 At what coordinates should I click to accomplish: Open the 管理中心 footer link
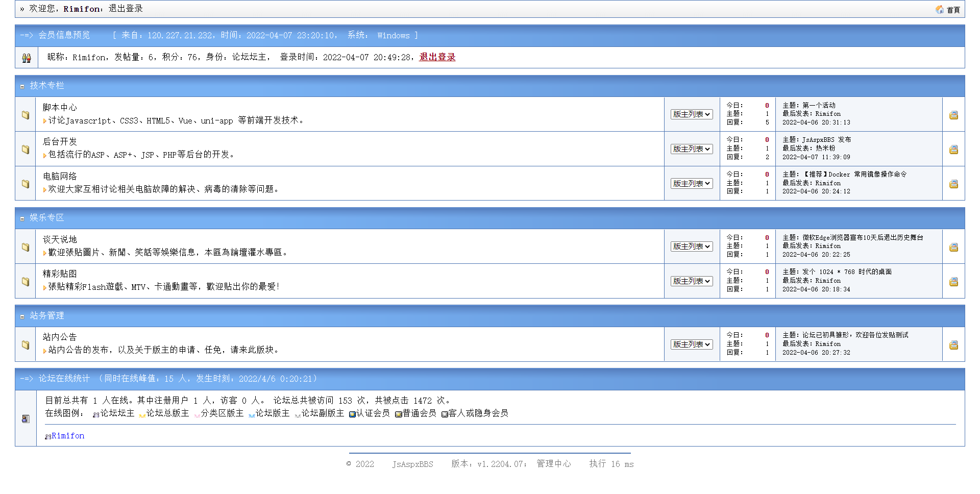tap(554, 464)
